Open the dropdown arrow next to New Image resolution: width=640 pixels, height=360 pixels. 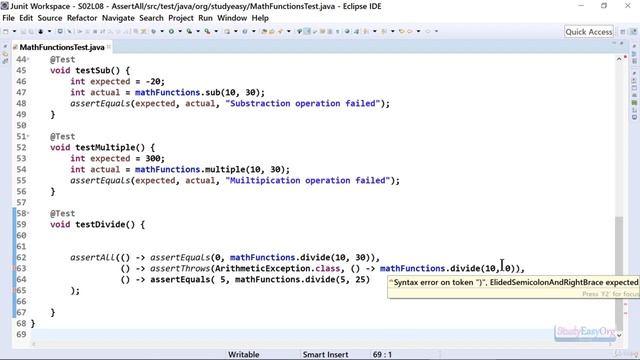[x=14, y=31]
